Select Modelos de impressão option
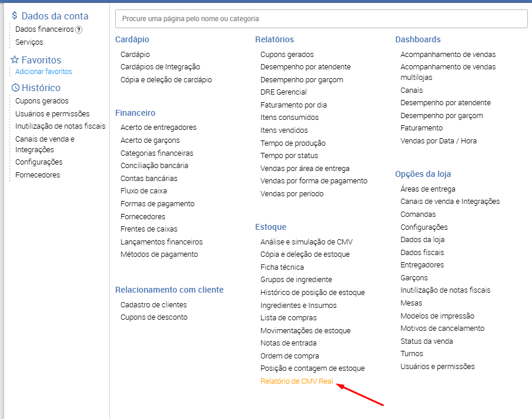Screen dimensions: 532x419 [437, 316]
